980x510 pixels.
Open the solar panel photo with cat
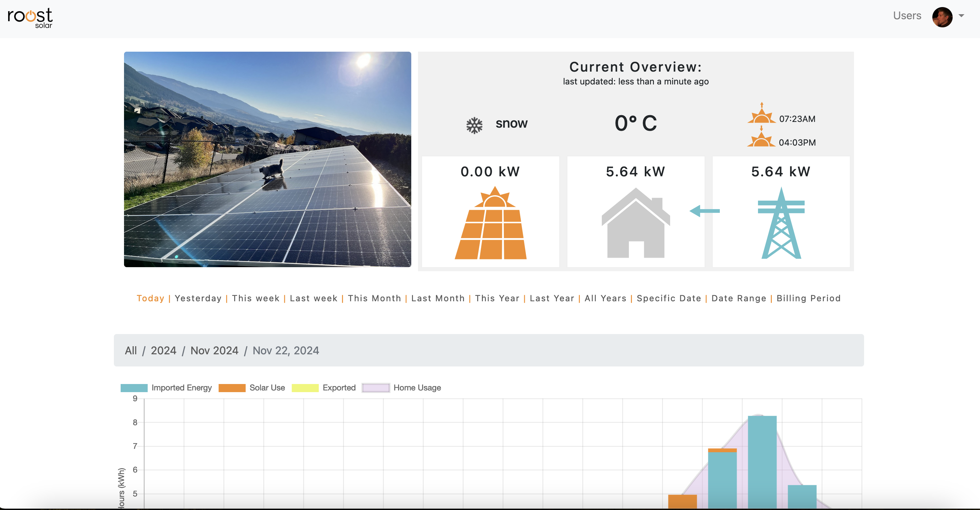(267, 159)
